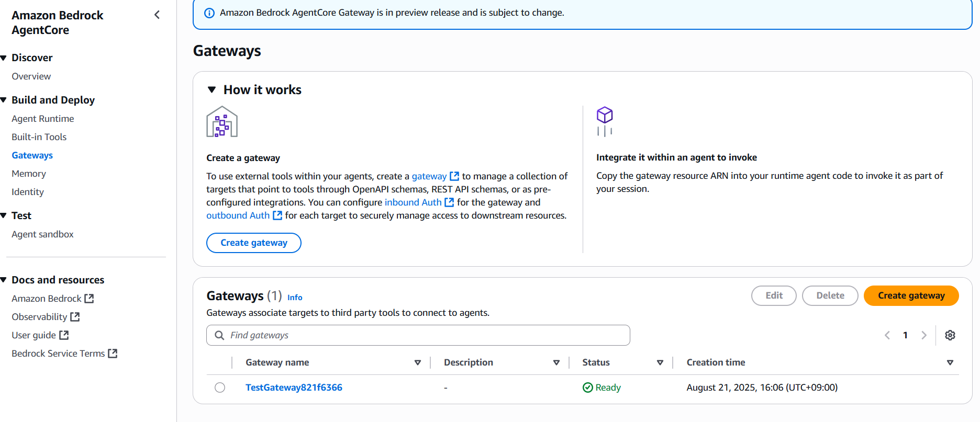Click the gateway building illustration icon
The width and height of the screenshot is (980, 422).
[222, 121]
